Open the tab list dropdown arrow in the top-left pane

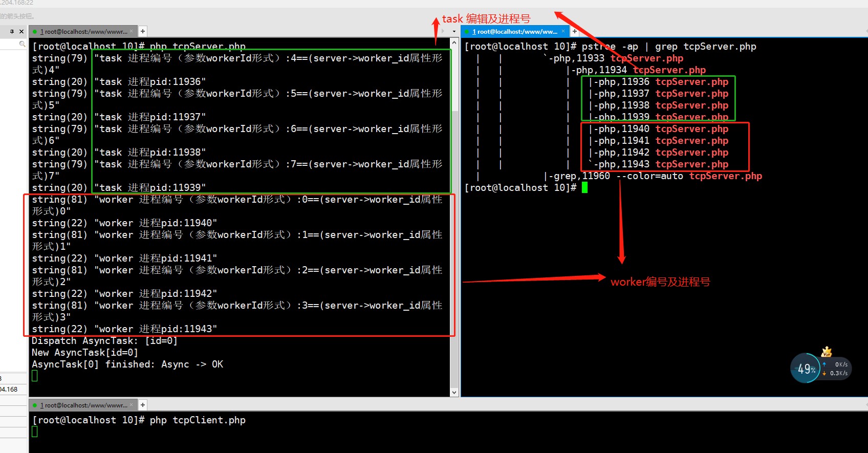pos(454,32)
